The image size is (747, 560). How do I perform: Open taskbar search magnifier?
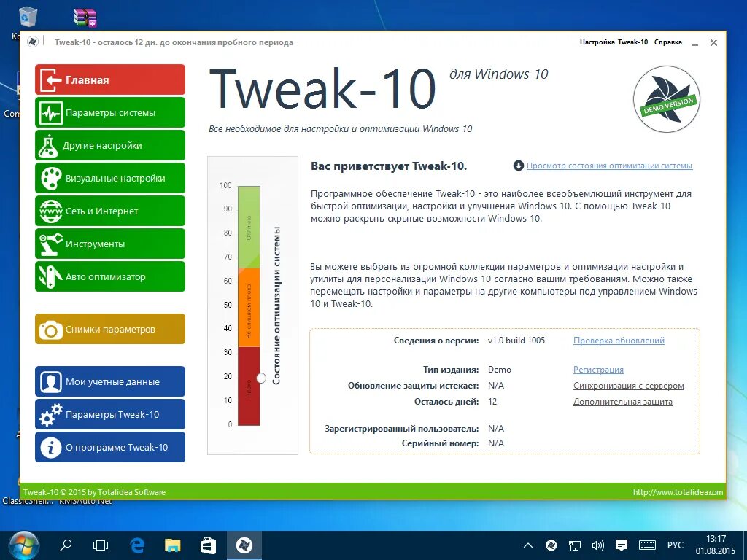point(65,545)
